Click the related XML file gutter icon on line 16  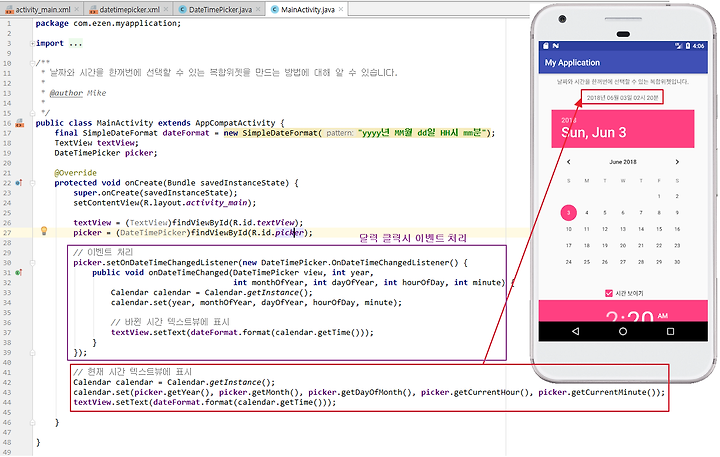[19, 123]
